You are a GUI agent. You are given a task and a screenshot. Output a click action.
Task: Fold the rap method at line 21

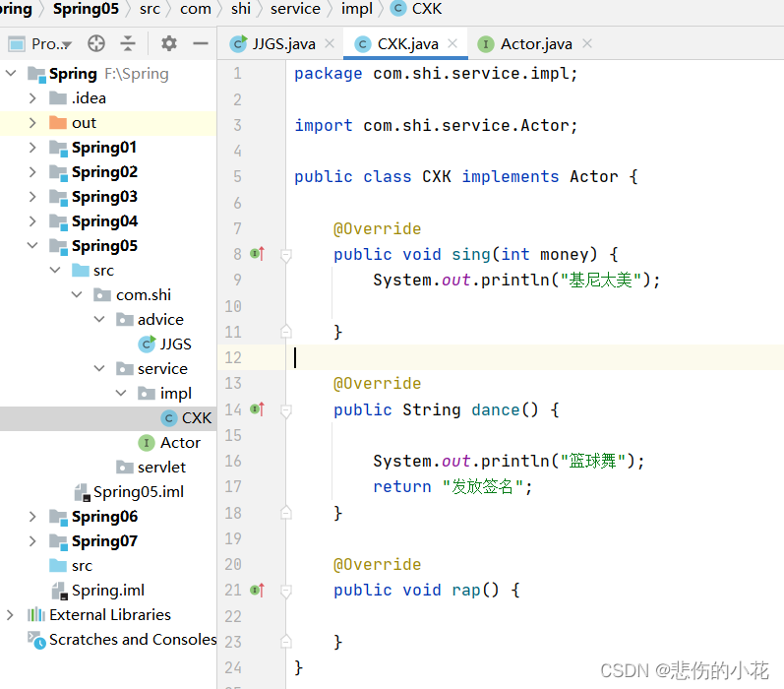(x=286, y=592)
